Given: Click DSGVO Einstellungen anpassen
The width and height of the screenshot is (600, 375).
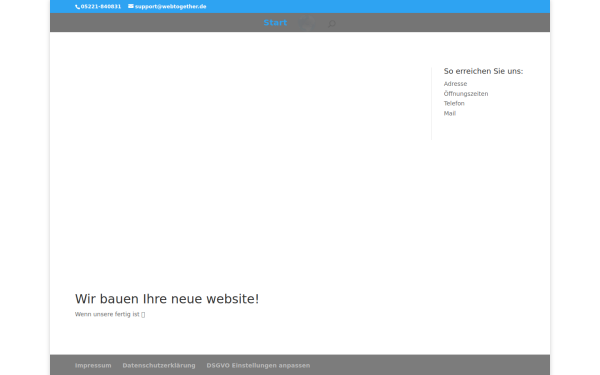Looking at the screenshot, I should click(258, 365).
